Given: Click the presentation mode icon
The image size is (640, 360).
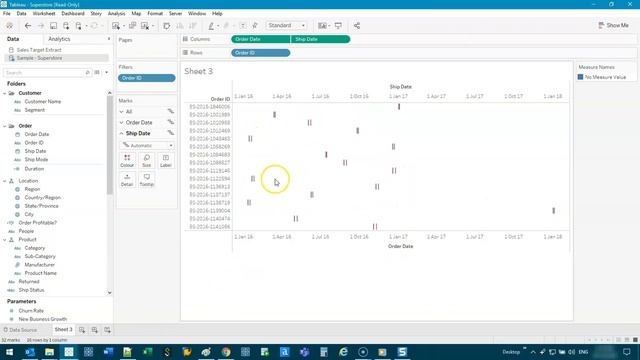Looking at the screenshot, I should 338,26.
